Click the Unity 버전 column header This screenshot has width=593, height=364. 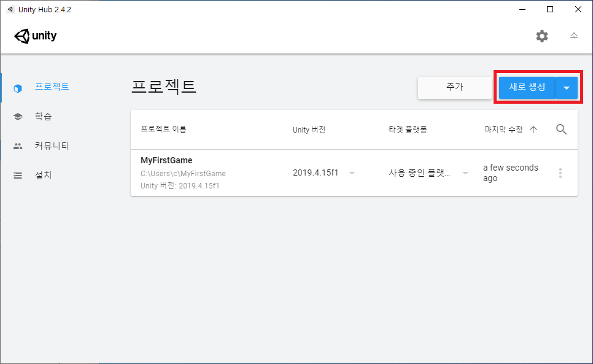(309, 130)
